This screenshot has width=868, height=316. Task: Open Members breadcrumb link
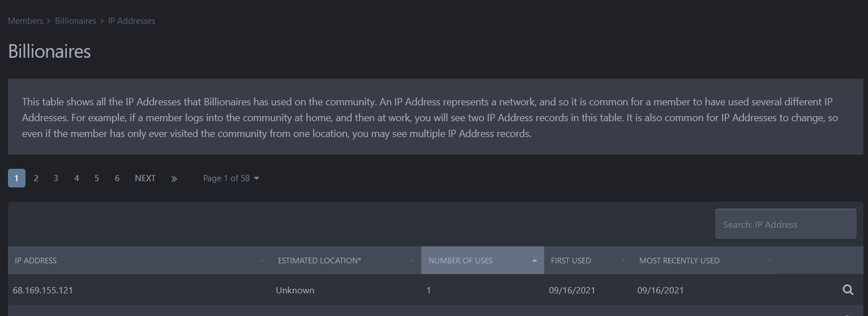pos(25,21)
